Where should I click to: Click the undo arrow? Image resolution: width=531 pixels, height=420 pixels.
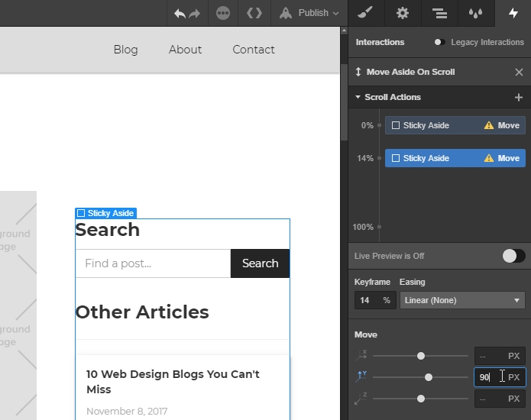pyautogui.click(x=180, y=14)
